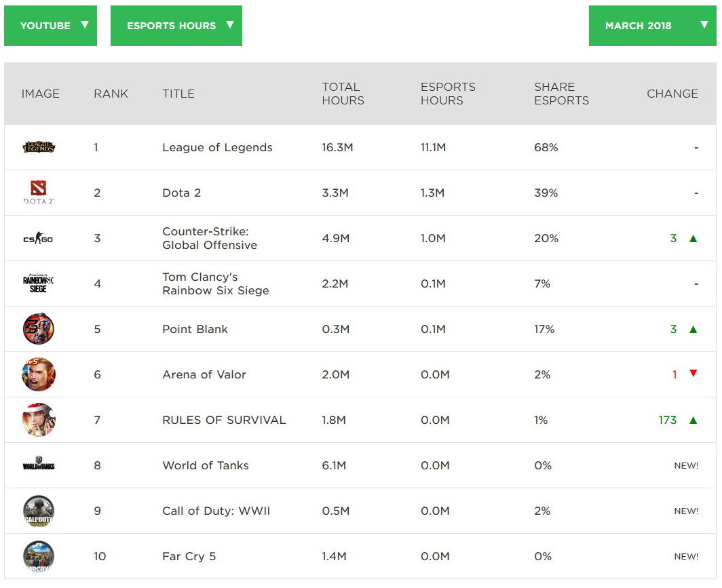Open the Counter-Strike: Global Offensive title

coord(210,238)
